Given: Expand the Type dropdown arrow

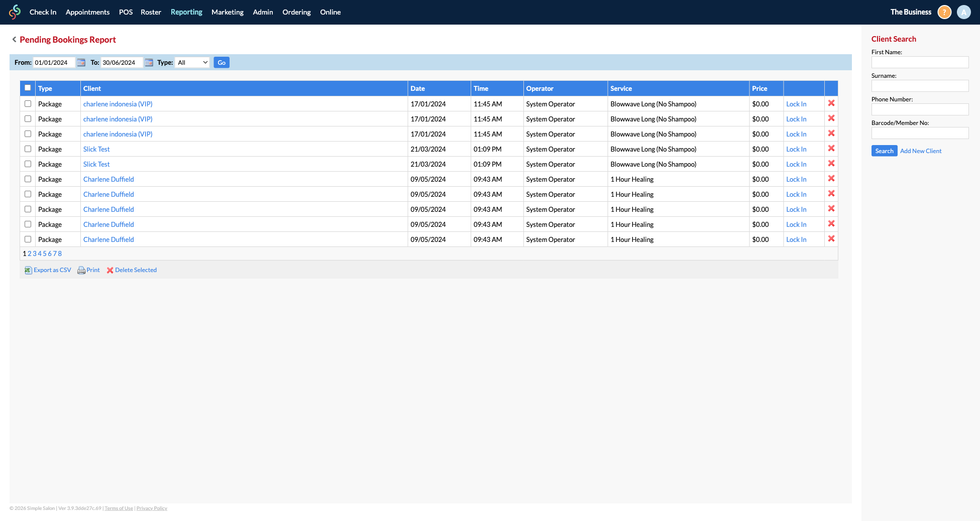Looking at the screenshot, I should [205, 62].
